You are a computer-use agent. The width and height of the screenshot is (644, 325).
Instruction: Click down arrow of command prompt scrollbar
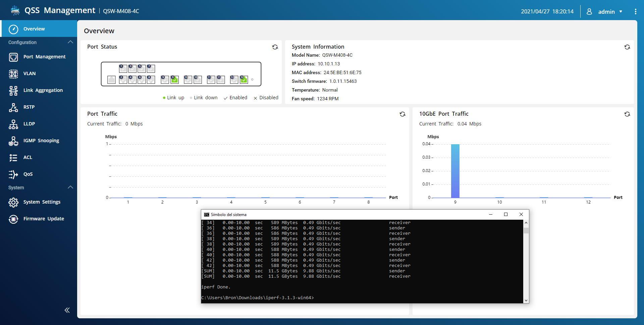click(526, 301)
